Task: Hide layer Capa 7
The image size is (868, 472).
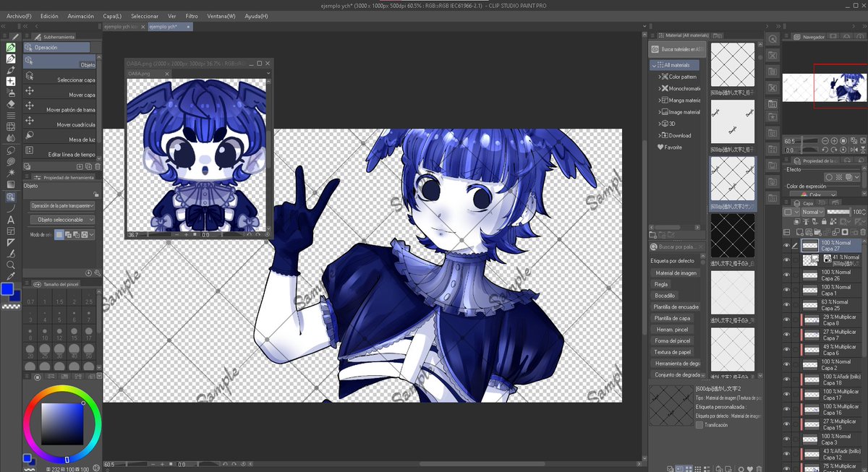Action: [x=787, y=335]
